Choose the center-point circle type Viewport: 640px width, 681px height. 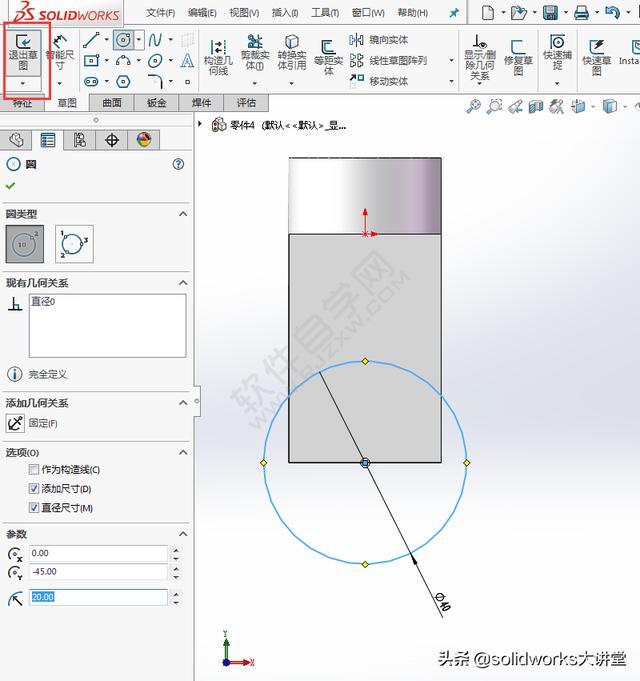coord(25,244)
